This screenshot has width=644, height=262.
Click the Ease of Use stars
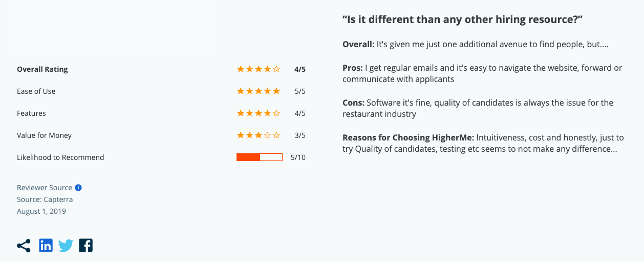point(258,91)
